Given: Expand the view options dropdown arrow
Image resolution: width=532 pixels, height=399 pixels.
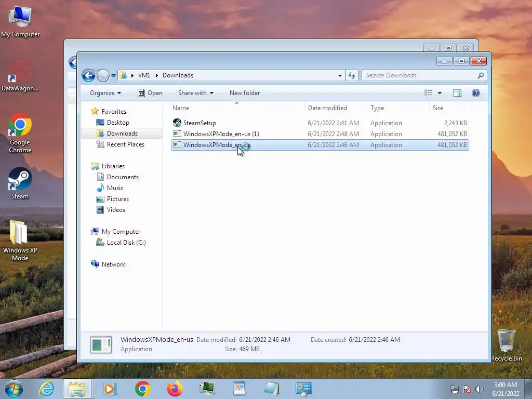Looking at the screenshot, I should 440,93.
